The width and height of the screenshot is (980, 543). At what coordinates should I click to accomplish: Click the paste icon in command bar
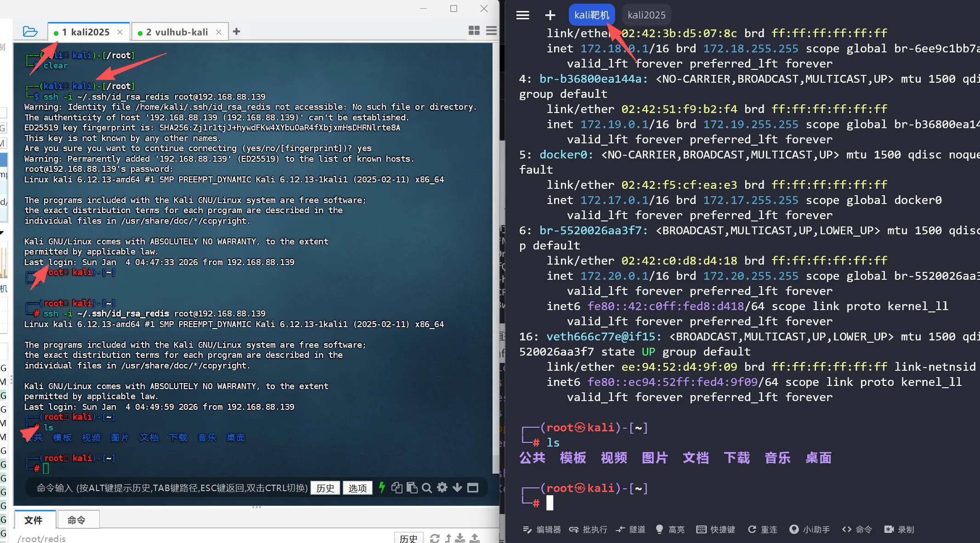tap(412, 487)
